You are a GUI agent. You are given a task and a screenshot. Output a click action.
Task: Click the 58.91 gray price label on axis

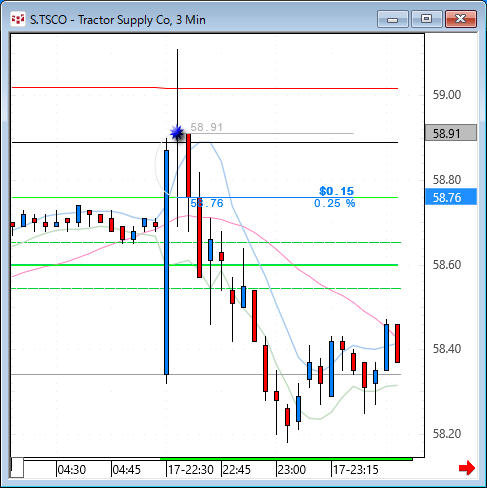point(451,133)
